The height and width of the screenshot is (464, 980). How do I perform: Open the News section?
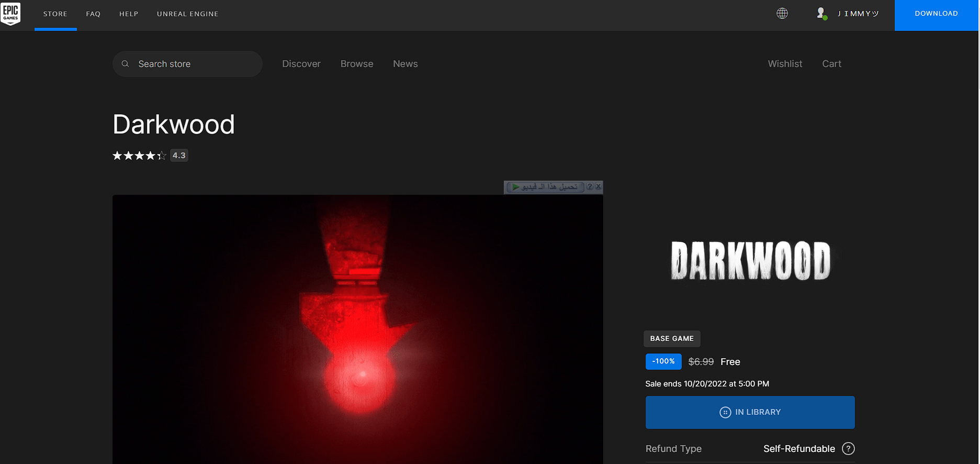pyautogui.click(x=405, y=64)
